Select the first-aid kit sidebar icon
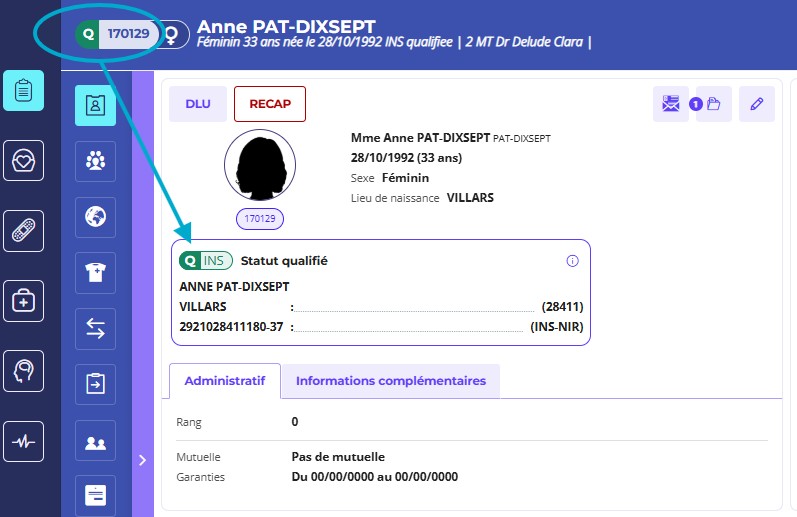Viewport: 797px width, 517px height. 23,301
